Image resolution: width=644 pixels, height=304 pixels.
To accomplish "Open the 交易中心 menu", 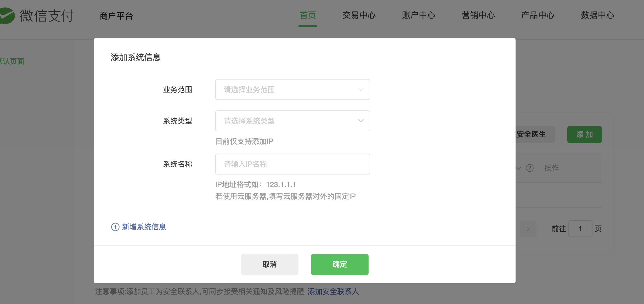I will coord(359,15).
